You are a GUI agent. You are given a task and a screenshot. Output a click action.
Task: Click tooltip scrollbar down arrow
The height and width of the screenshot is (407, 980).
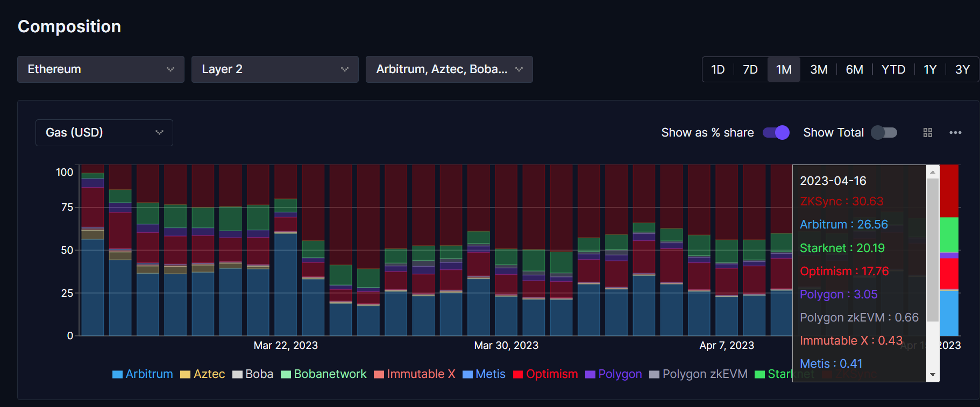coord(933,375)
